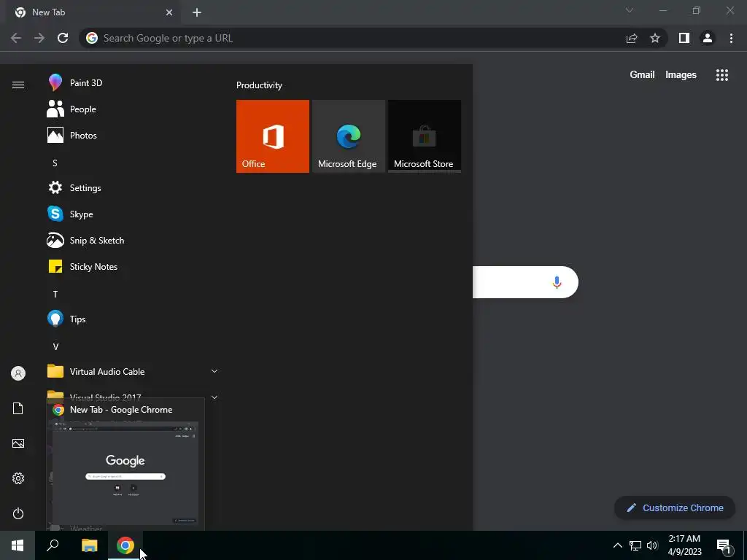Open Chrome side panel

pos(684,38)
